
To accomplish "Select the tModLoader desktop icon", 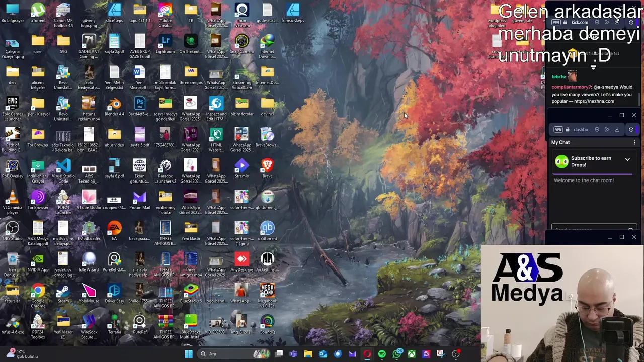I will pos(89,231).
